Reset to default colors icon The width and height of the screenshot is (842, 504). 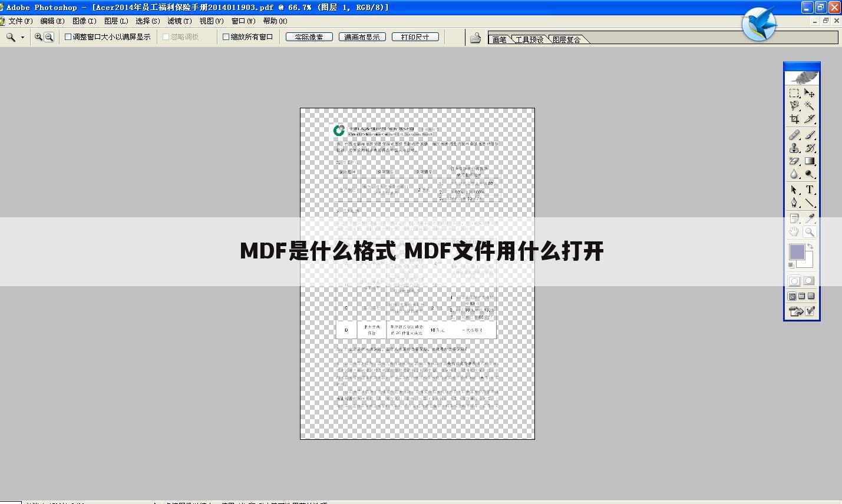791,266
